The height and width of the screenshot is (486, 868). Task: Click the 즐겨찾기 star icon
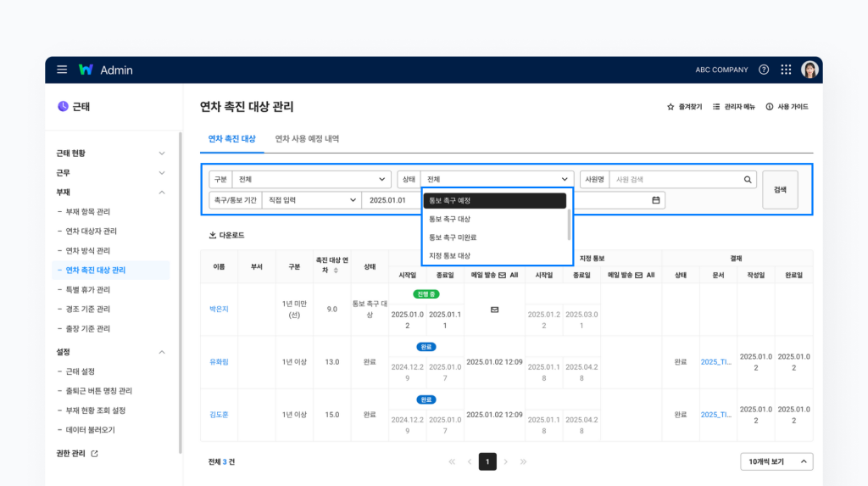tap(670, 107)
